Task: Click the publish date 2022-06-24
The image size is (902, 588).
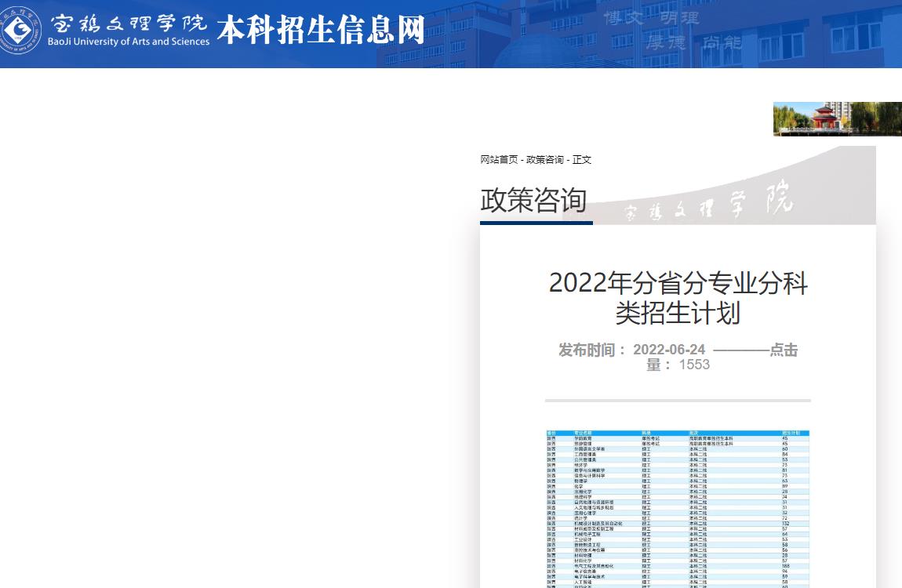Action: point(669,350)
